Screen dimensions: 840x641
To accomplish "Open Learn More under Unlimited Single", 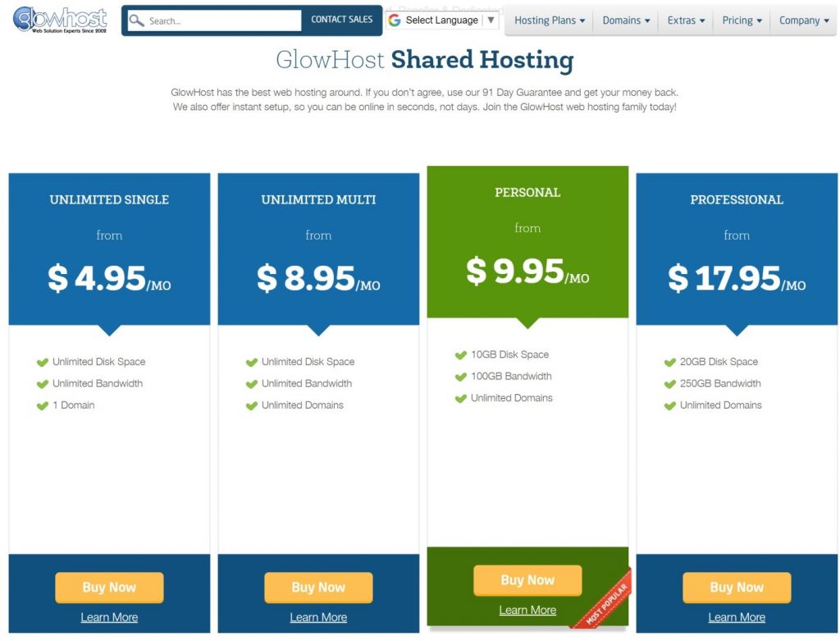I will point(109,617).
